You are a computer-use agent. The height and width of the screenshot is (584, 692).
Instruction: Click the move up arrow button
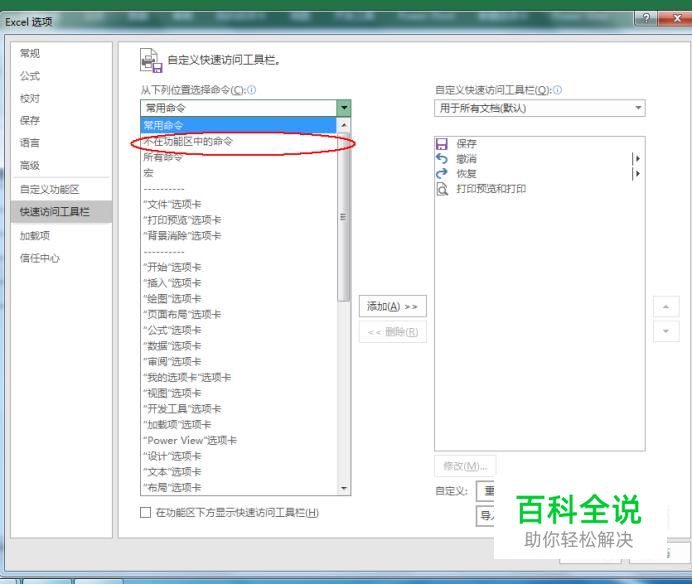pyautogui.click(x=666, y=306)
